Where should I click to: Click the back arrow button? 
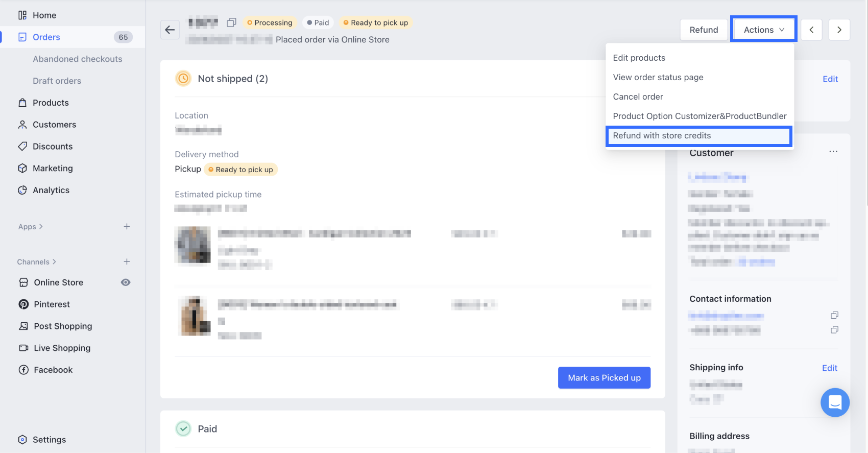[170, 30]
